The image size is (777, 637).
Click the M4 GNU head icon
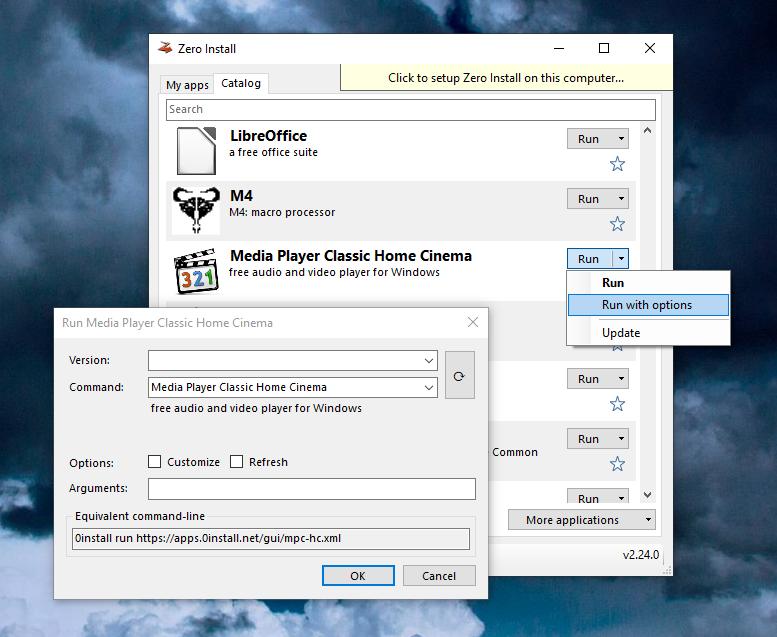click(196, 210)
